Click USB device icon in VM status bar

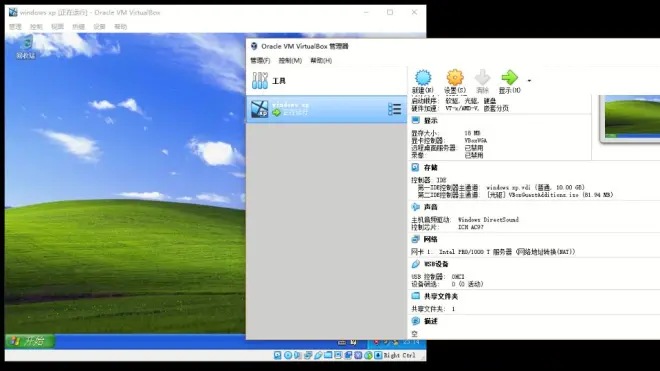click(x=318, y=355)
